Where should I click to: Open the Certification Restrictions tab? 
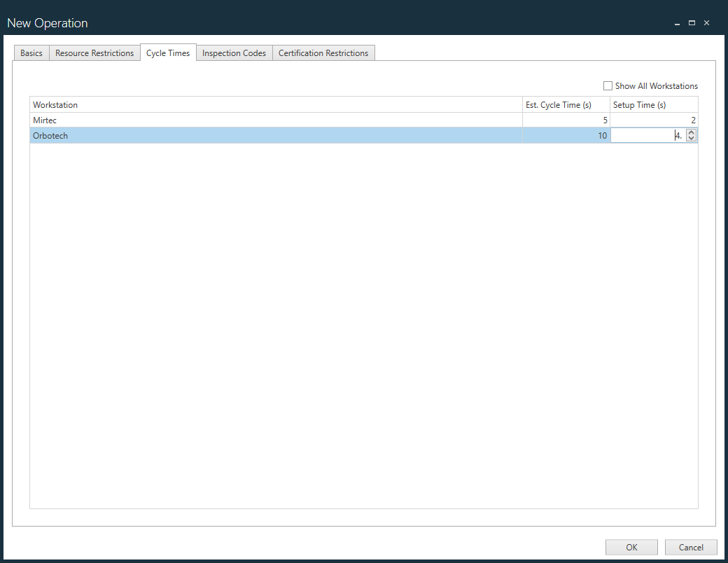coord(323,53)
